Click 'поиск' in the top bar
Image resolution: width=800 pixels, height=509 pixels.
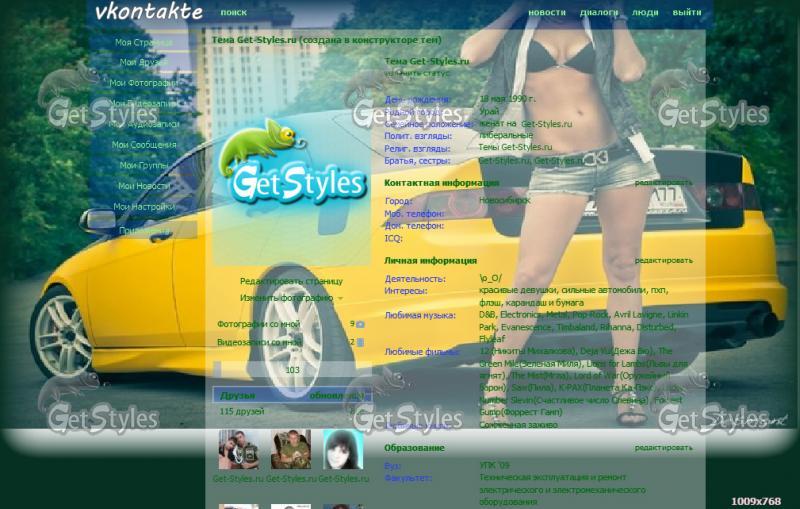233,13
